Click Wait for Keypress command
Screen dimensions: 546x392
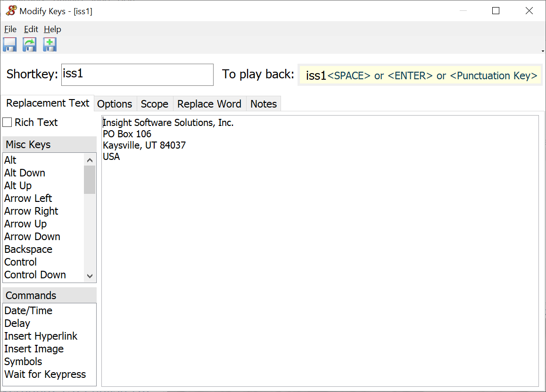(x=45, y=375)
